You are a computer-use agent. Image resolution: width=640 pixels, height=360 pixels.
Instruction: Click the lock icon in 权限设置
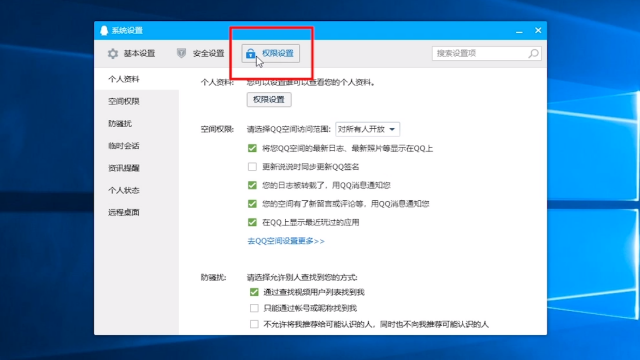point(250,53)
